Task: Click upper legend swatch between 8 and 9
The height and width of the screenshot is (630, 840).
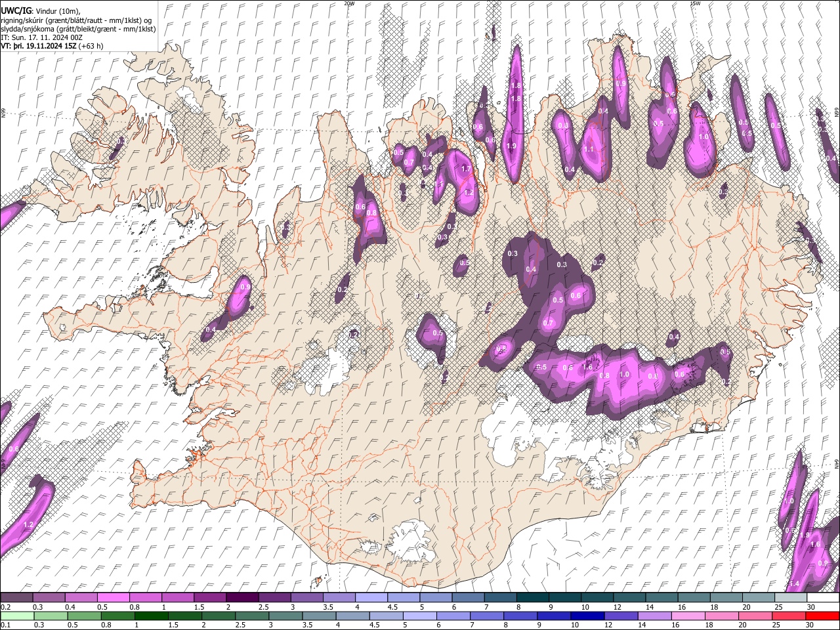Action: 532,597
